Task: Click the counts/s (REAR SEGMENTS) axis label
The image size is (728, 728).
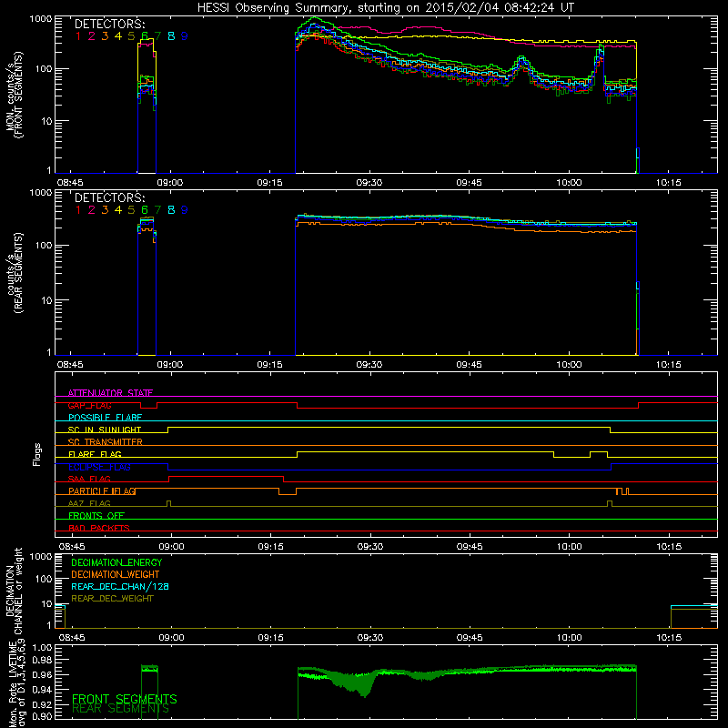Action: coord(15,274)
